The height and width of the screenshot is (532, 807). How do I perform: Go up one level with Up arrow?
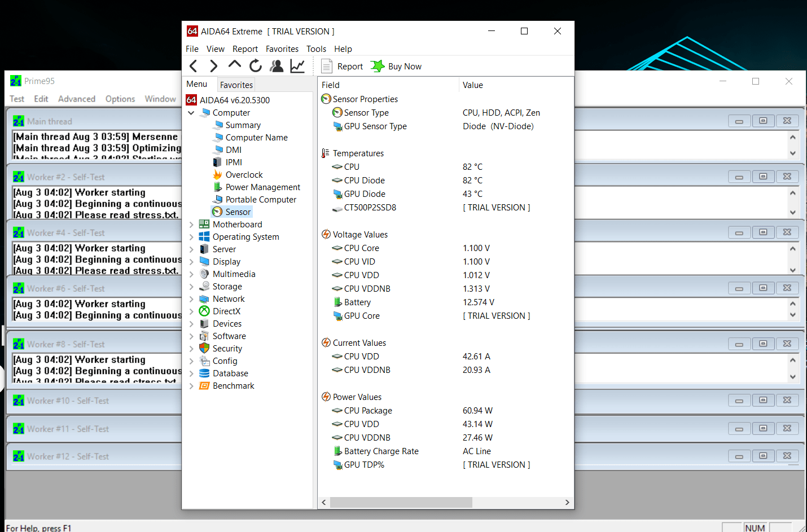(234, 65)
